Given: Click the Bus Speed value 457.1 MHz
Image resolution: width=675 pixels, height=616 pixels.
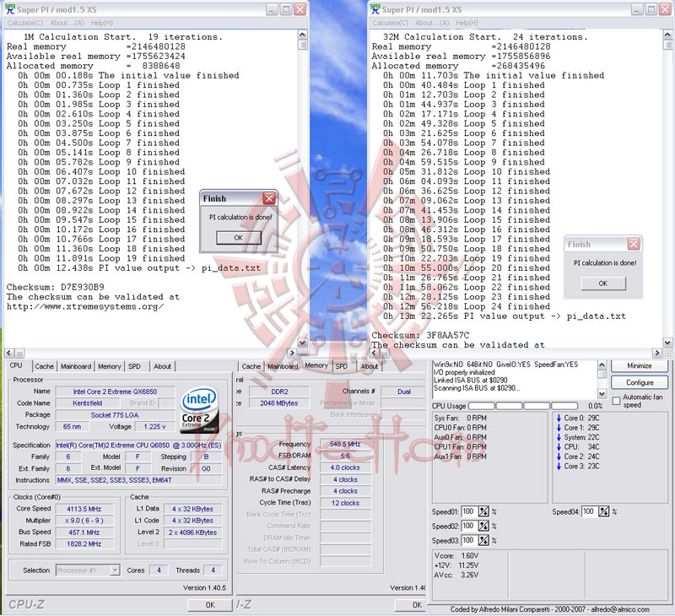Looking at the screenshot, I should click(x=84, y=532).
